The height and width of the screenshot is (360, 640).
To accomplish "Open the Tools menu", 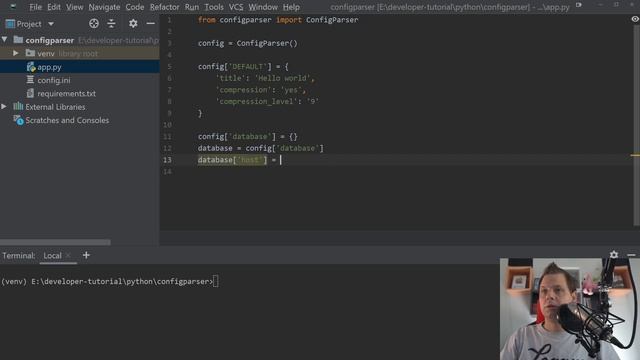I will (214, 7).
